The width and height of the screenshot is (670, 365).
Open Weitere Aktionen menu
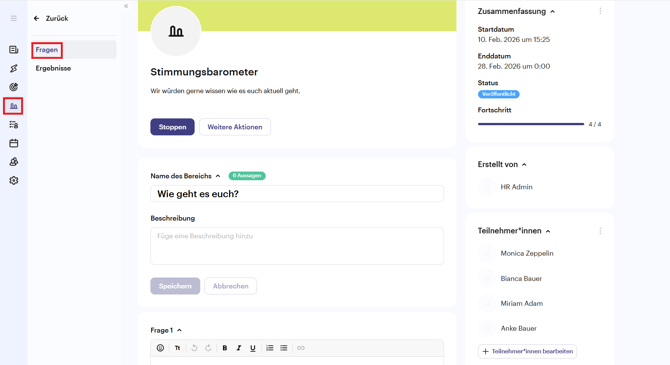(235, 127)
